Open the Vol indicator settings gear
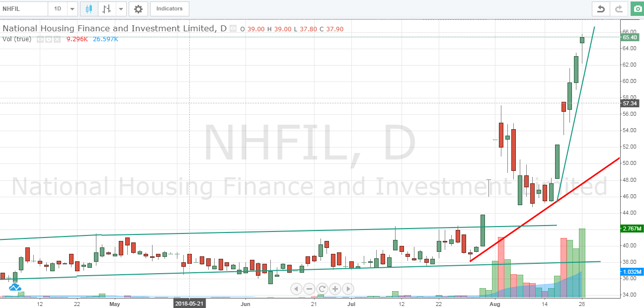Image resolution: width=644 pixels, height=308 pixels. coord(49,39)
